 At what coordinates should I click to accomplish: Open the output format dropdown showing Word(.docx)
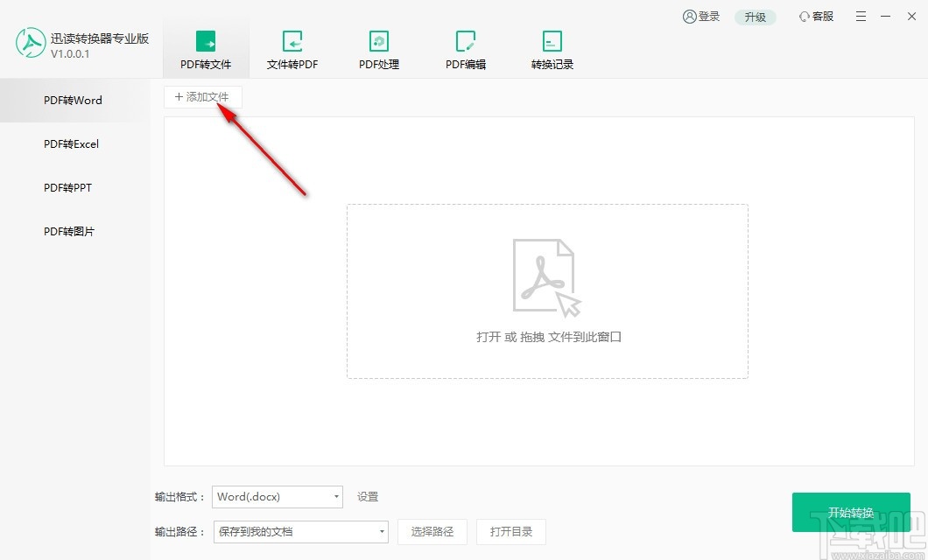tap(277, 496)
